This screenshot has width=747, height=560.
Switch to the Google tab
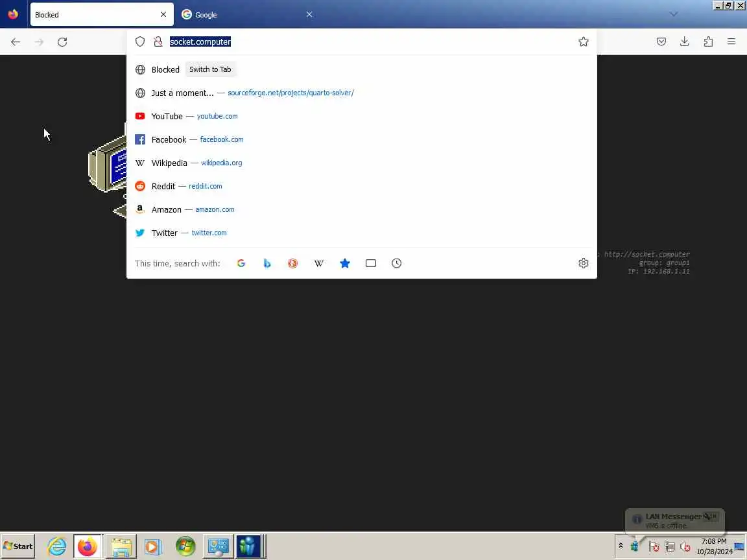(248, 15)
